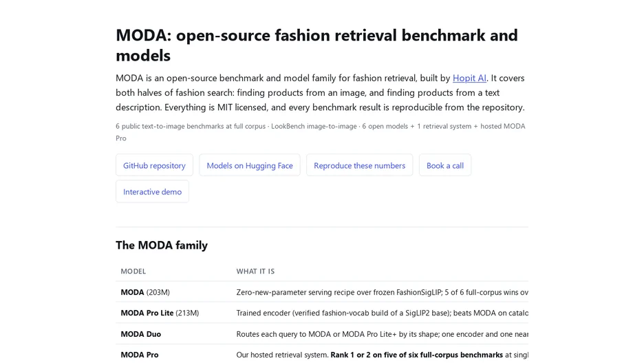Click the intro paragraph starting 'MODA is an open-source benchmark'
This screenshot has width=644, height=363.
click(x=321, y=92)
